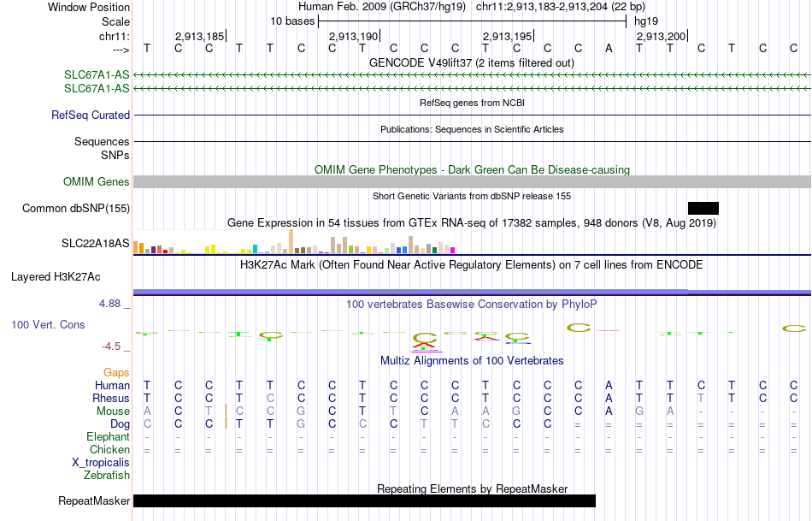The image size is (812, 521).
Task: Click the RefSeq genes from NCBI title
Action: [x=473, y=103]
